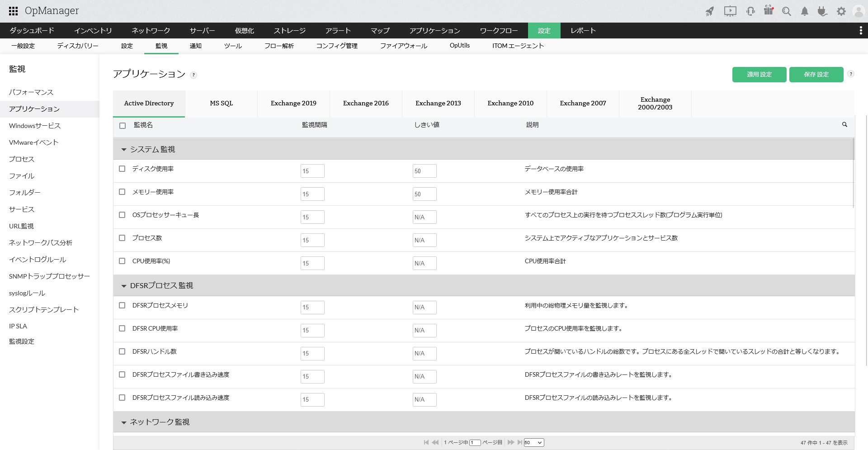Viewport: 868px width, 450px height.
Task: Enable the ディスク使用率 monitor checkbox
Action: [122, 169]
